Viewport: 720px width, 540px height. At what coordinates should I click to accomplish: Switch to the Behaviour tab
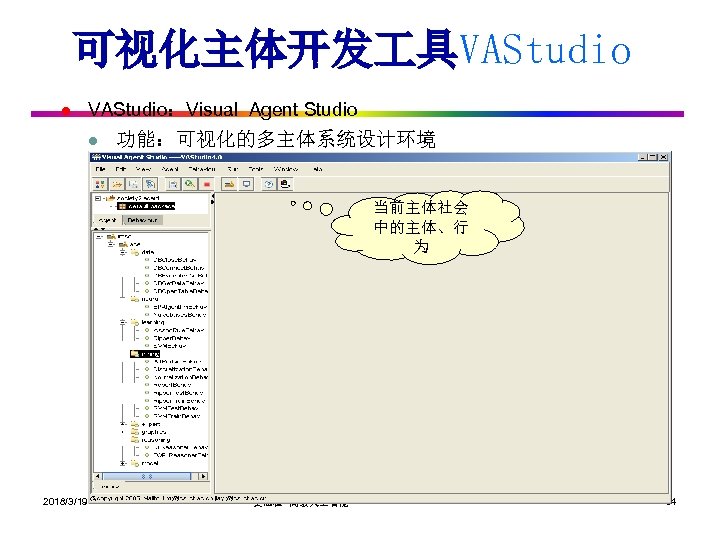coord(142,220)
